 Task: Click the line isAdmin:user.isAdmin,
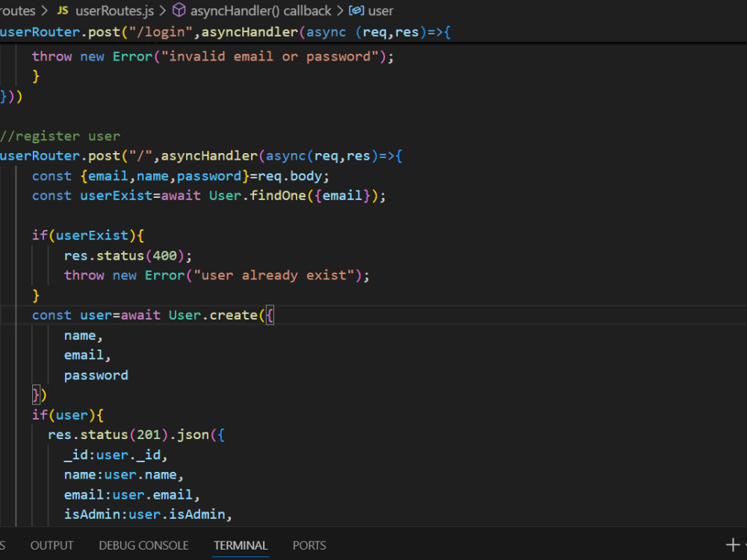[x=148, y=514]
